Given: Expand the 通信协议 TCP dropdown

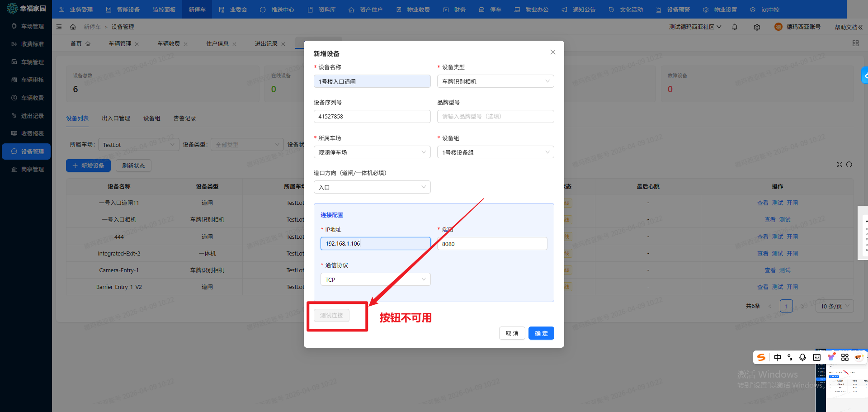Looking at the screenshot, I should [375, 279].
